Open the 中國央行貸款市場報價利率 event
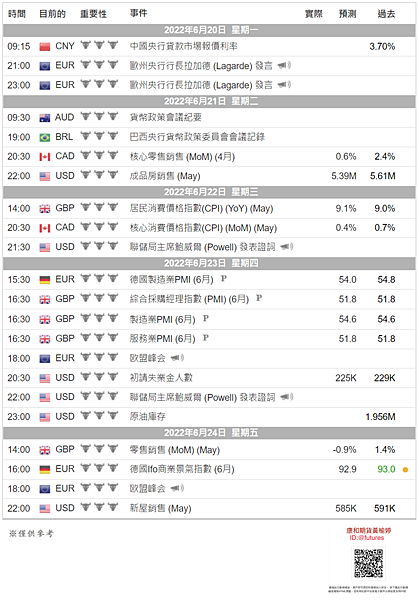Screen dimensions: 419x600 184,46
